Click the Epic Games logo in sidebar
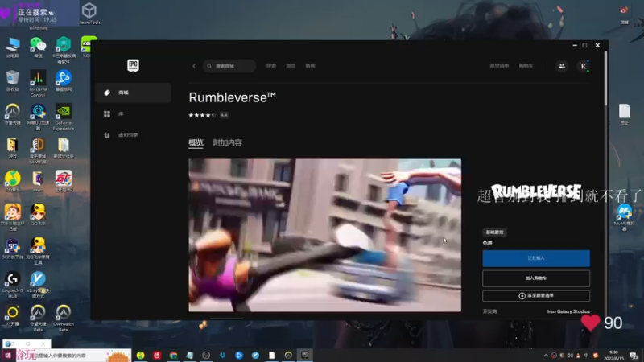The image size is (644, 362). pyautogui.click(x=133, y=66)
